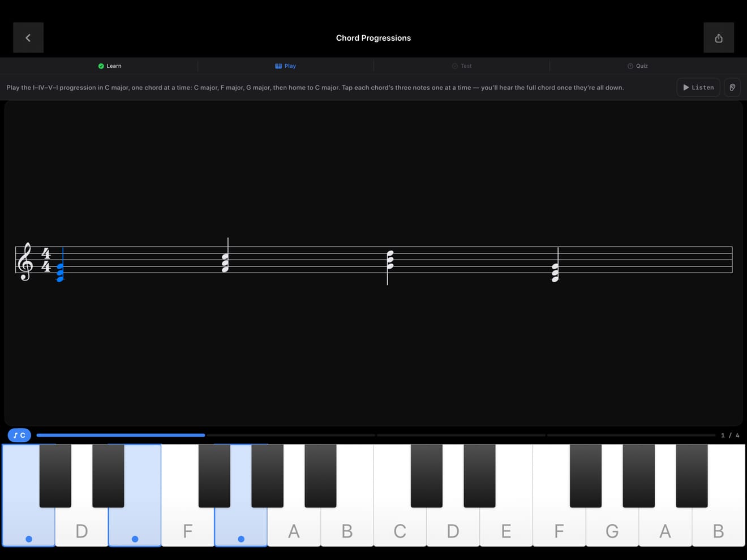Viewport: 747px width, 560px height.
Task: Tap the upper-octave G white key
Action: pyautogui.click(x=612, y=526)
